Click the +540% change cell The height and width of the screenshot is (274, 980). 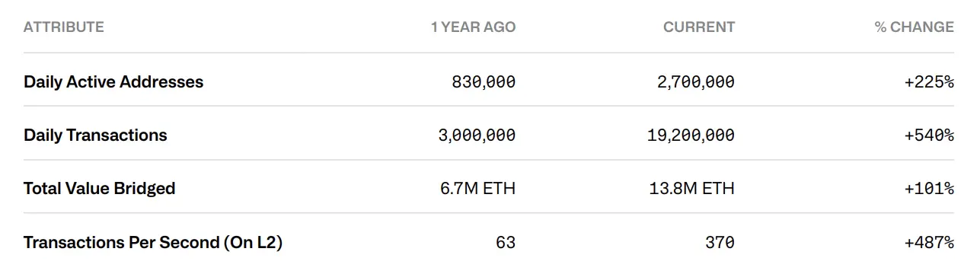[x=929, y=135]
